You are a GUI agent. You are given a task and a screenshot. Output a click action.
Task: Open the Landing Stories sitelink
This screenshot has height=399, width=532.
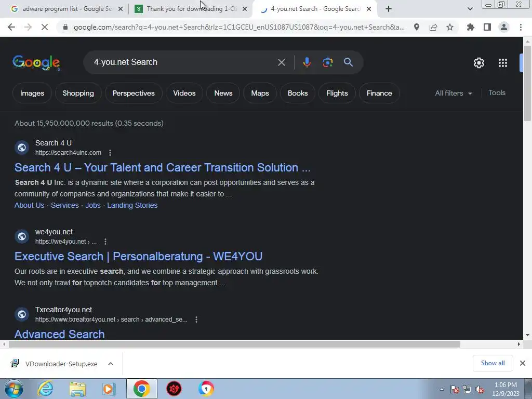(132, 205)
